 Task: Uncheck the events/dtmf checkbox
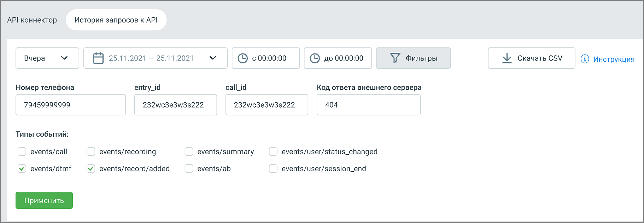coord(22,168)
